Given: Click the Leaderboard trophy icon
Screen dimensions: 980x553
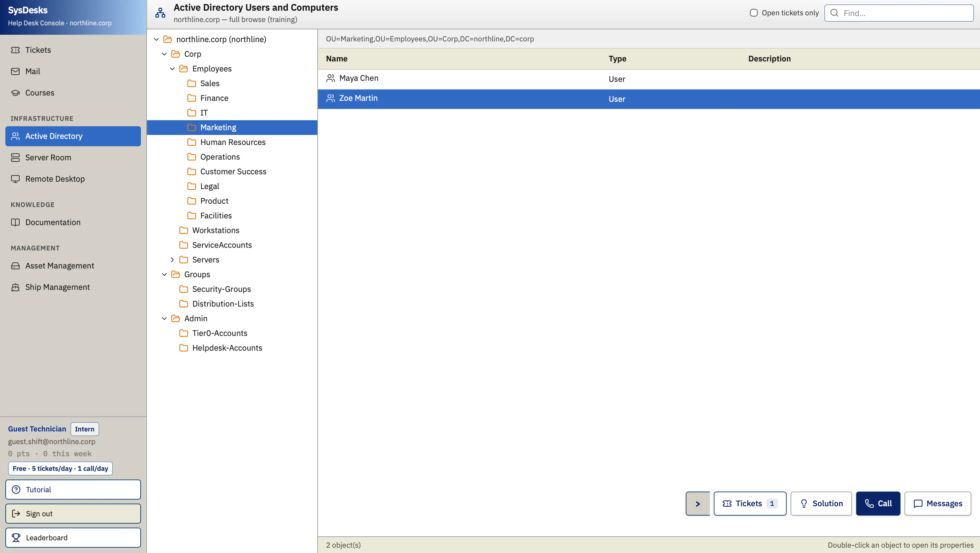Looking at the screenshot, I should (x=16, y=537).
